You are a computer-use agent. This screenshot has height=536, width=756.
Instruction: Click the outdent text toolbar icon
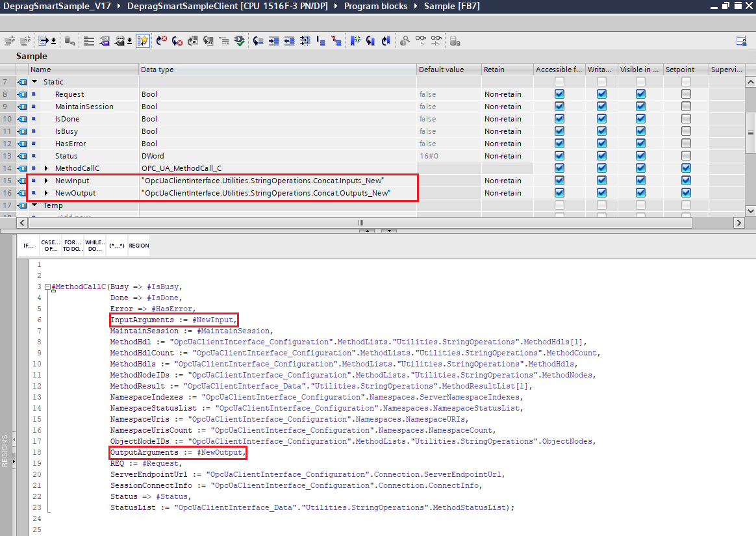(x=288, y=41)
